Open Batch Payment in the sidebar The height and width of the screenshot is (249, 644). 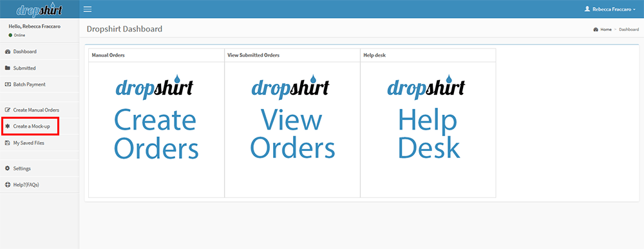pyautogui.click(x=39, y=85)
